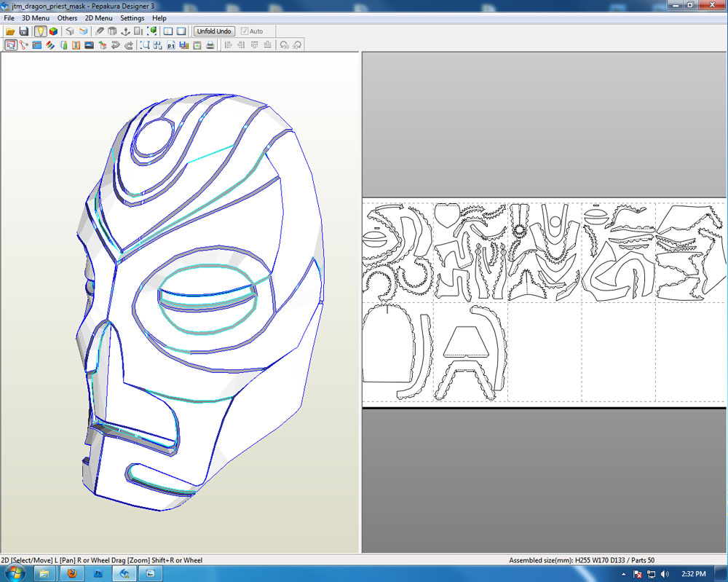Screen dimensions: 728x582
Task: Click the align bottom toolbar icon
Action: [267, 45]
